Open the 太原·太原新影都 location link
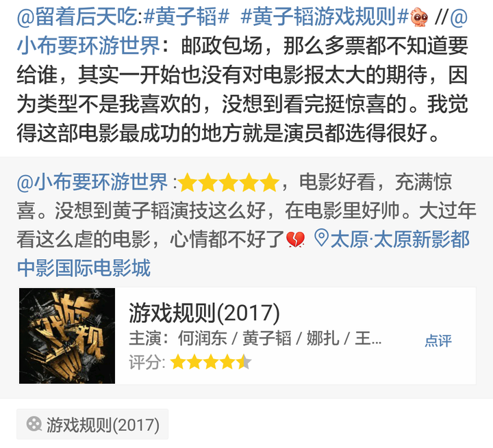 pyautogui.click(x=400, y=239)
